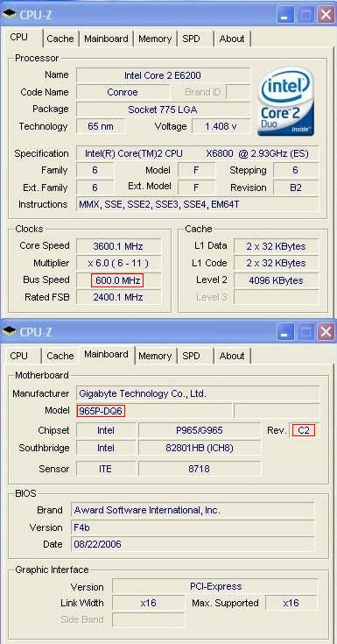Click the empty Brand ID field
The height and width of the screenshot is (644, 337).
point(238,92)
